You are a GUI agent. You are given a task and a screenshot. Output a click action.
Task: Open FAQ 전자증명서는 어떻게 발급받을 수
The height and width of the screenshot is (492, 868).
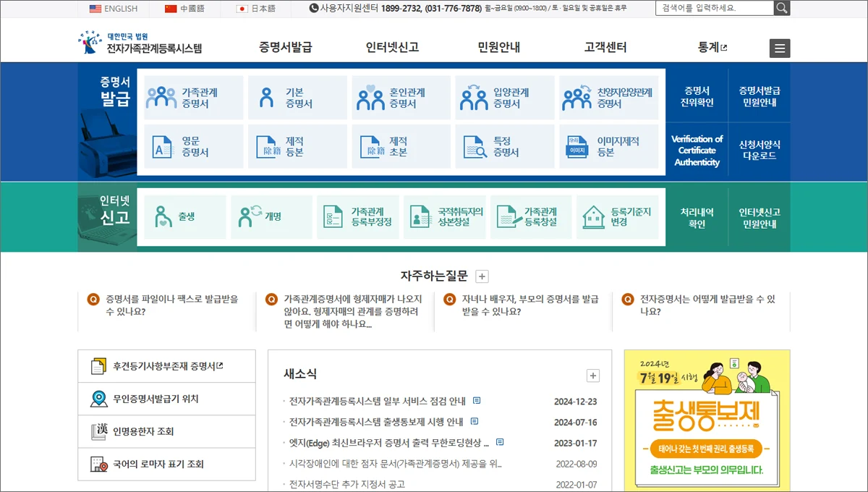click(707, 305)
